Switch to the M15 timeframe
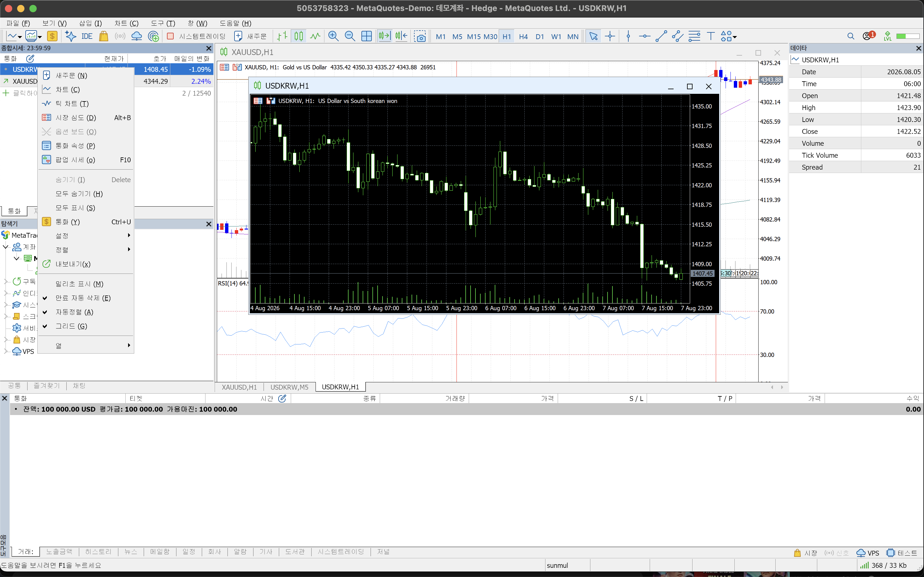This screenshot has width=924, height=577. point(474,37)
